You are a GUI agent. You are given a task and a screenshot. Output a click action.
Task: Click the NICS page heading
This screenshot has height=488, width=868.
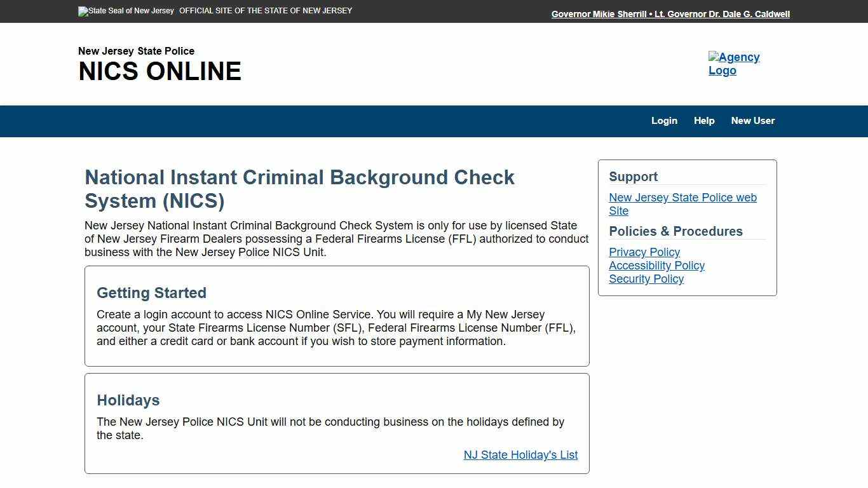pyautogui.click(x=299, y=189)
